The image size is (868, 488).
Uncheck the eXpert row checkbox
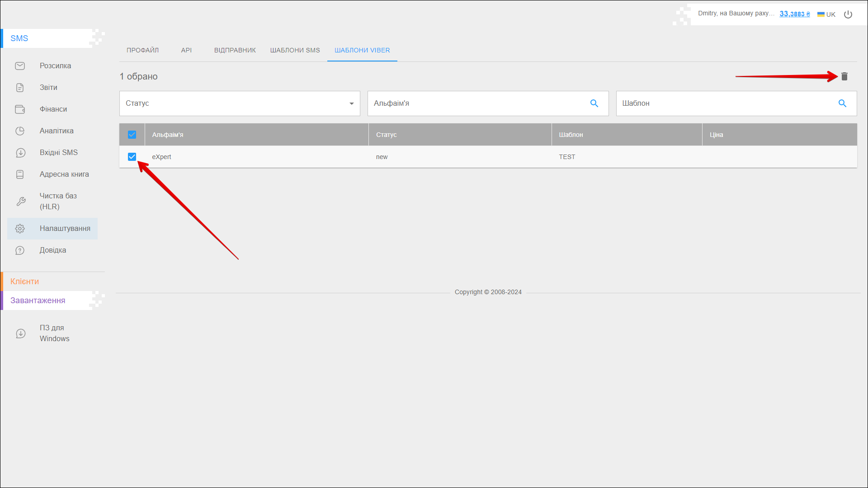pos(132,157)
